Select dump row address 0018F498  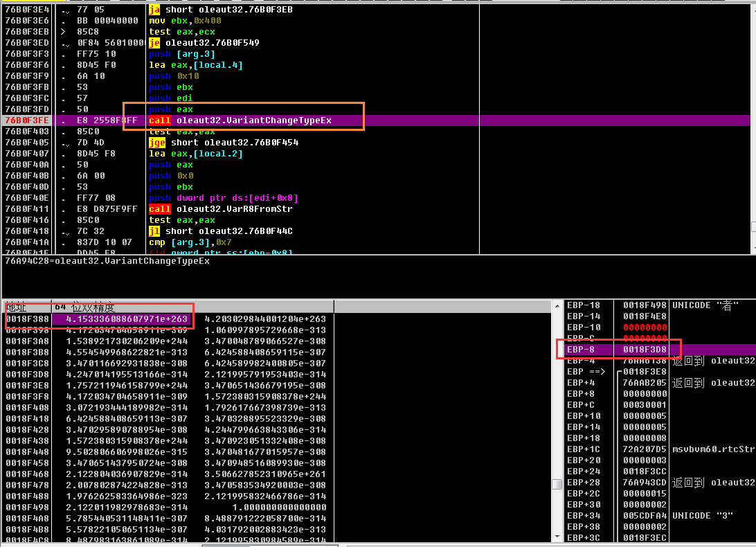tap(28, 508)
